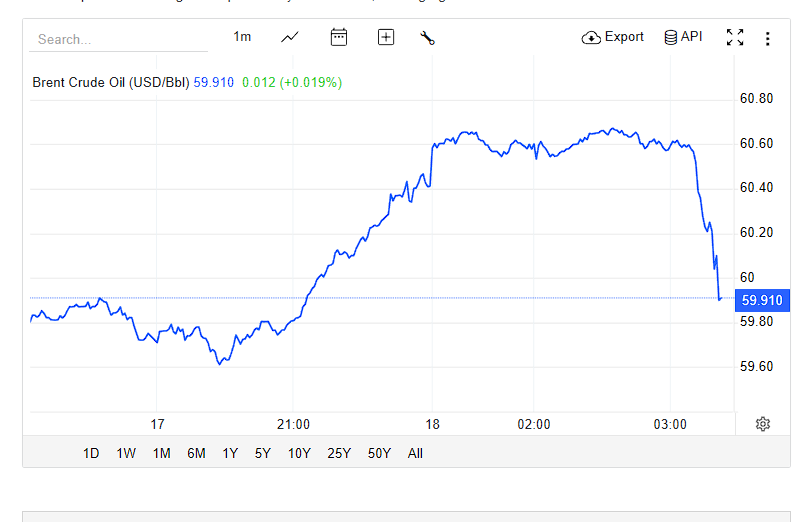Screen dimensions: 796x522
Task: Open the three-dot more options menu
Action: 768,38
